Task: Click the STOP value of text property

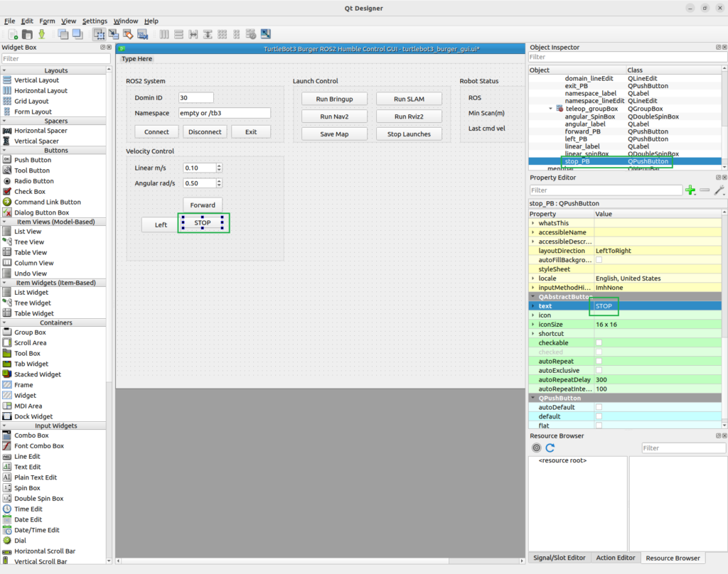Action: 604,306
